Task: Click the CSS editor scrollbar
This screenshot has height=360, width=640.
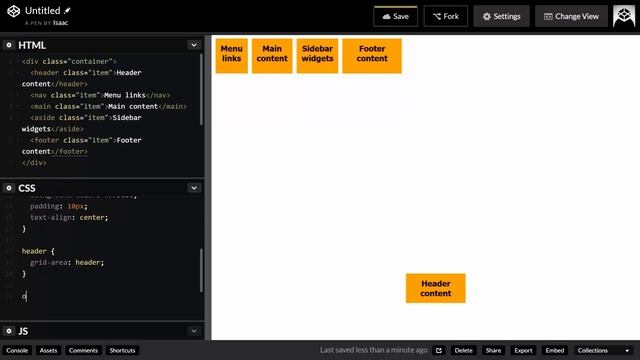Action: tap(201, 270)
